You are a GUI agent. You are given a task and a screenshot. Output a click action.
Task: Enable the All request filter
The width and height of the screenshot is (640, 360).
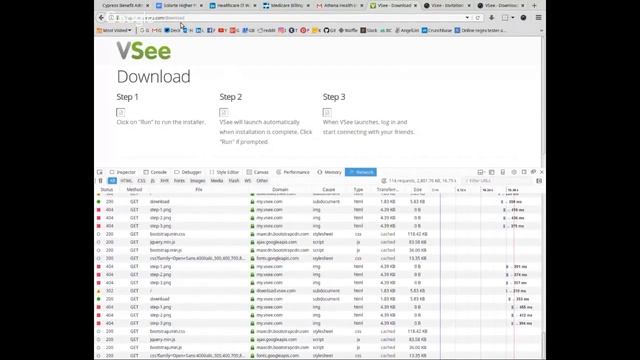click(112, 181)
